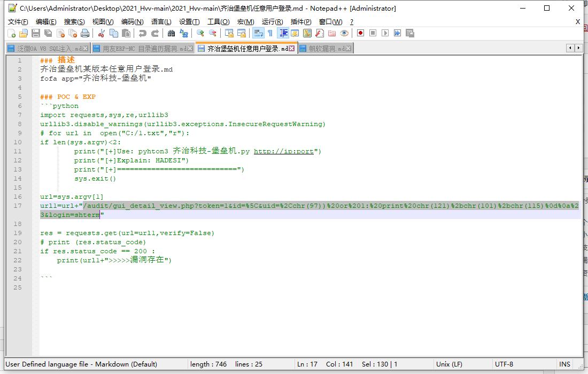Close the 齐治堡垒机任意用户登录.md tab

pyautogui.click(x=292, y=48)
